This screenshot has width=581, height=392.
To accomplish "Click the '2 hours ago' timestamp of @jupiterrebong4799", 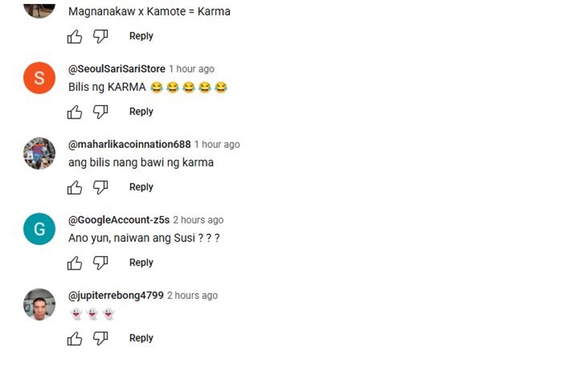I will 192,296.
